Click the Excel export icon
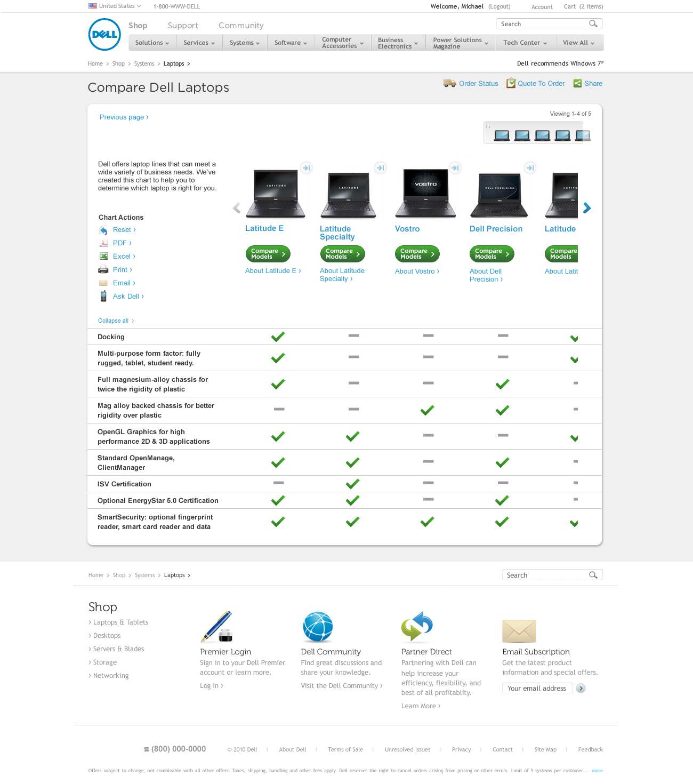Screen dimensions: 693x784 point(103,257)
